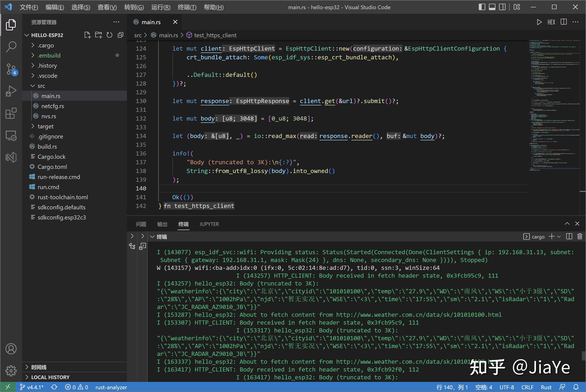Switch to the 问题 panel tab
The image size is (586, 392).
pyautogui.click(x=141, y=224)
